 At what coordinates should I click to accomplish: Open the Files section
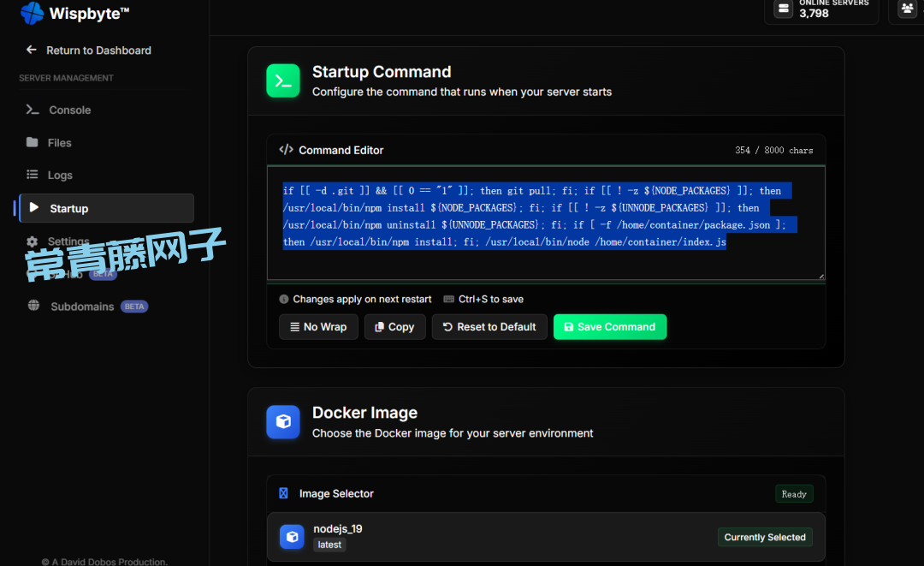point(59,143)
